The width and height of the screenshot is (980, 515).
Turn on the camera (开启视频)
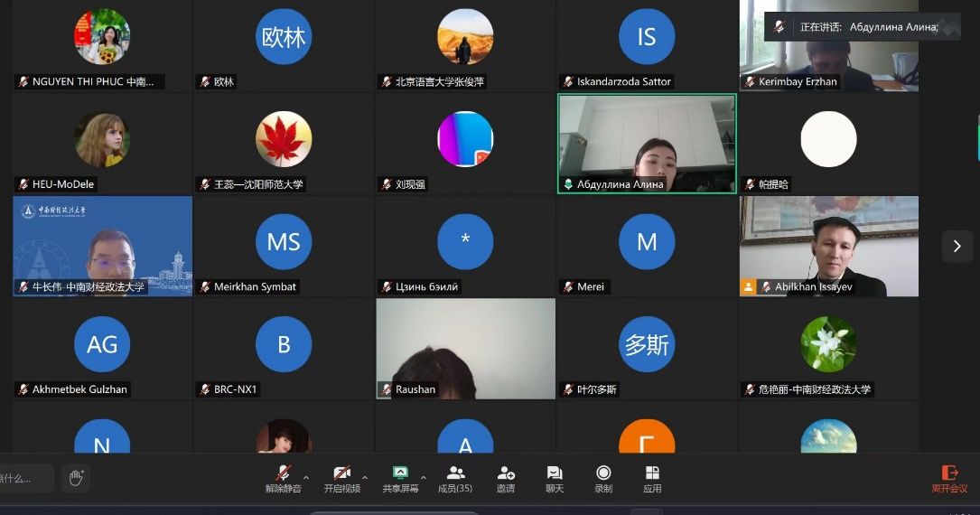341,477
